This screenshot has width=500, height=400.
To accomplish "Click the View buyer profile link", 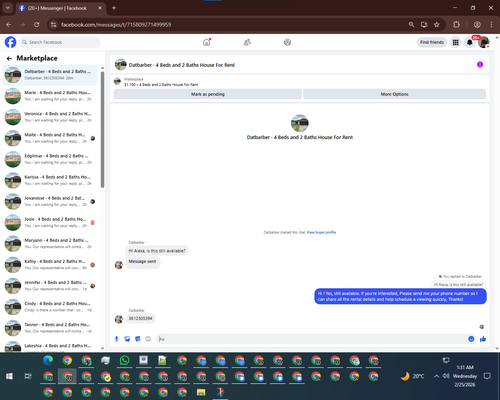I will pyautogui.click(x=321, y=232).
